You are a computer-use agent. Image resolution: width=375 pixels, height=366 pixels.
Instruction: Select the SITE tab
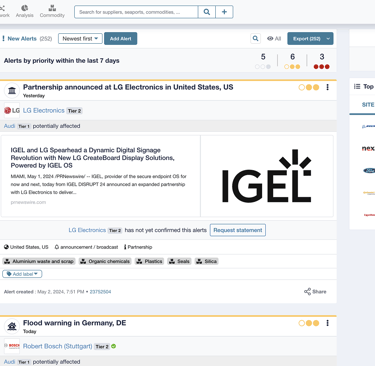(368, 105)
